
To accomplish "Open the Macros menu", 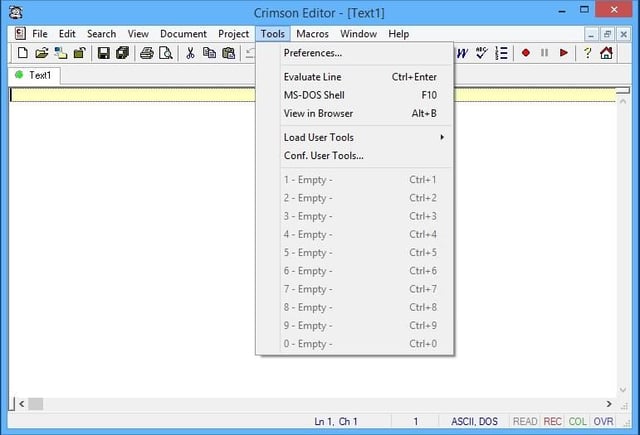I will (312, 34).
